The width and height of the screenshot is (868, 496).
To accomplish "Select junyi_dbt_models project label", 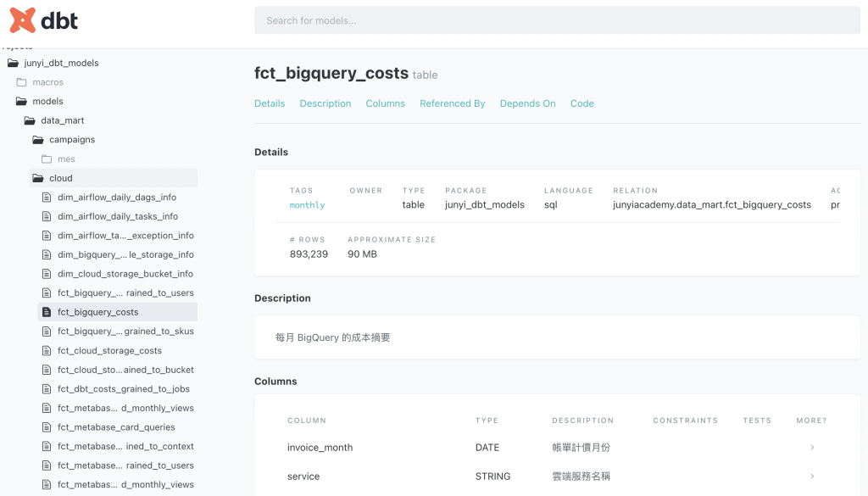I will (61, 63).
